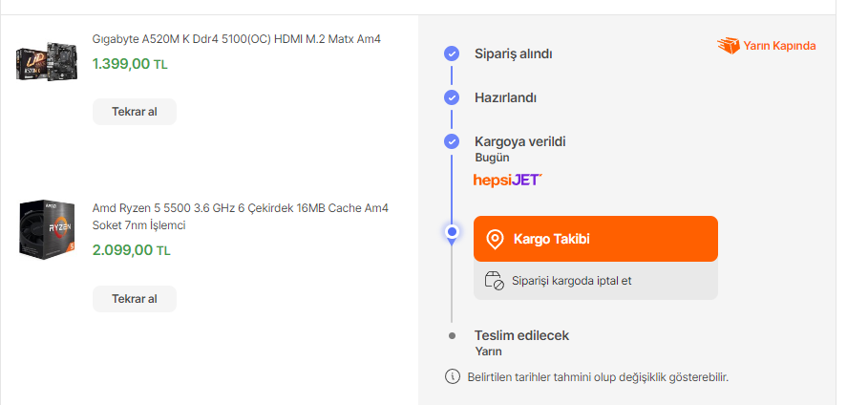Click the 2.099,00 TL price
This screenshot has width=868, height=405.
click(x=130, y=250)
